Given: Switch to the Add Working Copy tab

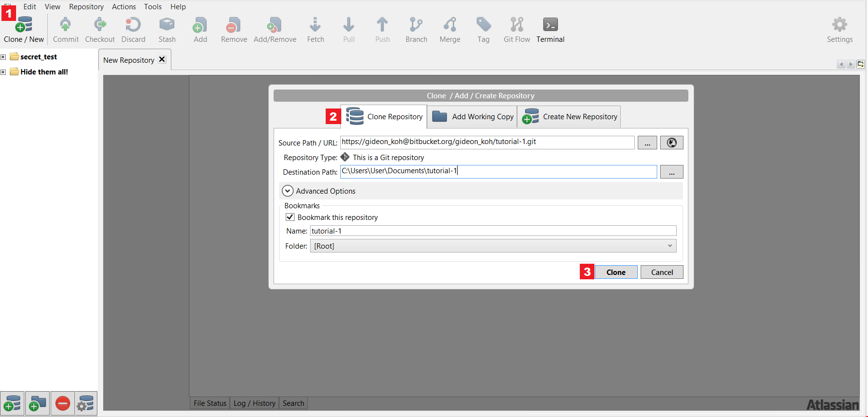Looking at the screenshot, I should coord(472,117).
